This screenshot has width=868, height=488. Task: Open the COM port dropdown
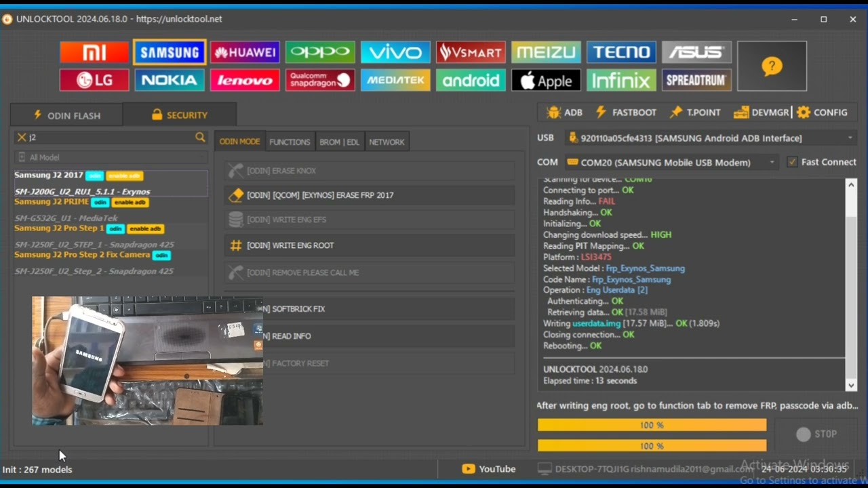coord(772,163)
